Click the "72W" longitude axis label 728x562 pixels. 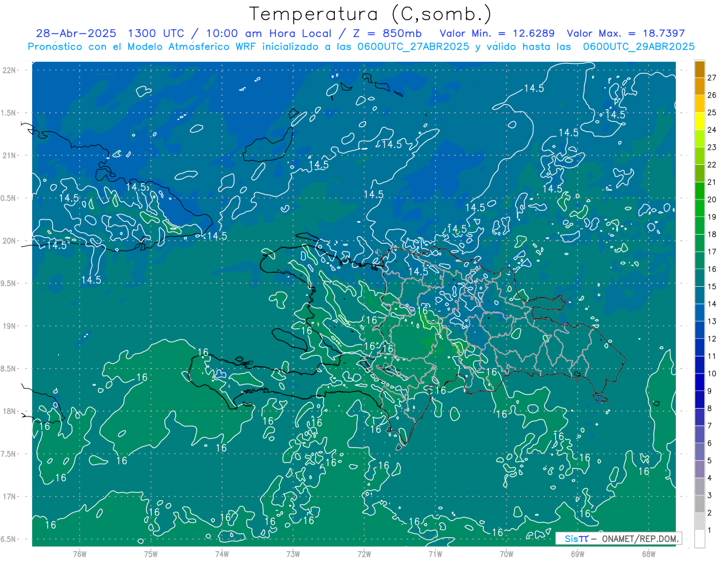click(365, 554)
